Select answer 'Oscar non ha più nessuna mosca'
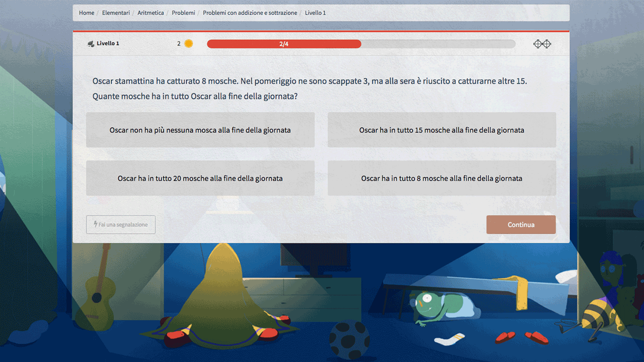This screenshot has height=362, width=644. click(200, 130)
